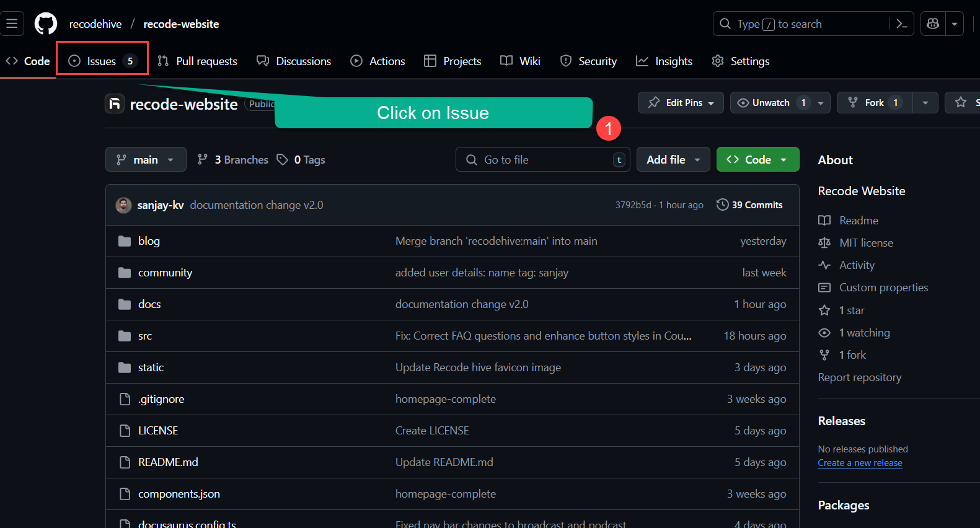
Task: Open the Add file dropdown
Action: [673, 160]
